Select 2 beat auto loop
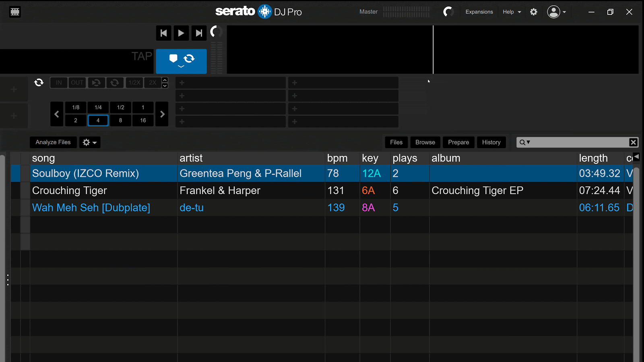The height and width of the screenshot is (362, 644). tap(76, 120)
